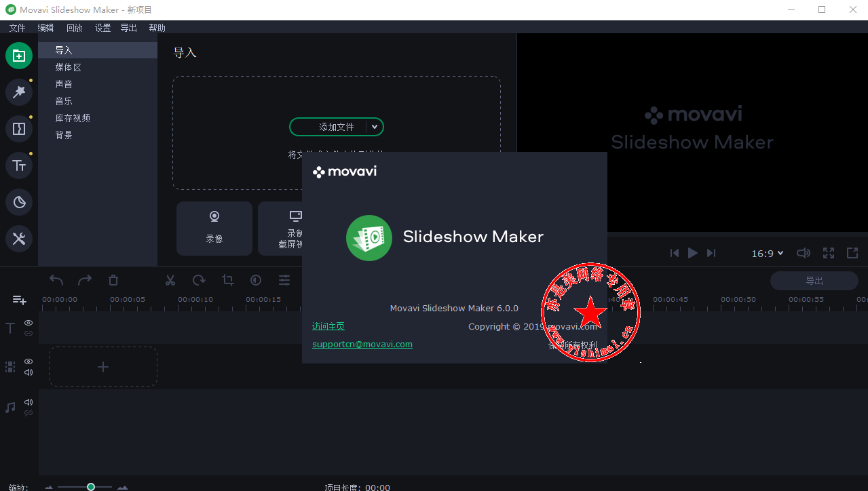Click the 导出 export button above timeline
The image size is (868, 491).
(814, 281)
